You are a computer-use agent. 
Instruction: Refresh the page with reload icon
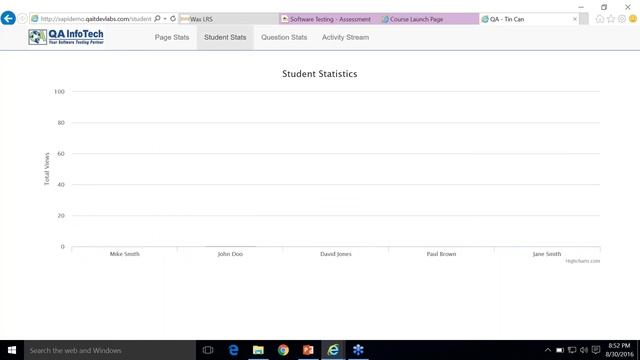(173, 19)
